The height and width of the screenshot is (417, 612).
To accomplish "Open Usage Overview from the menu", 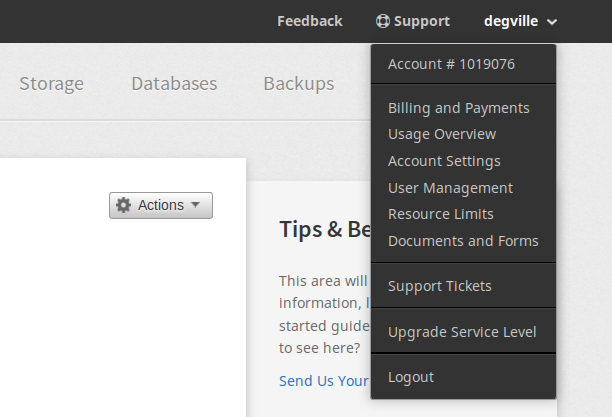I will 442,134.
